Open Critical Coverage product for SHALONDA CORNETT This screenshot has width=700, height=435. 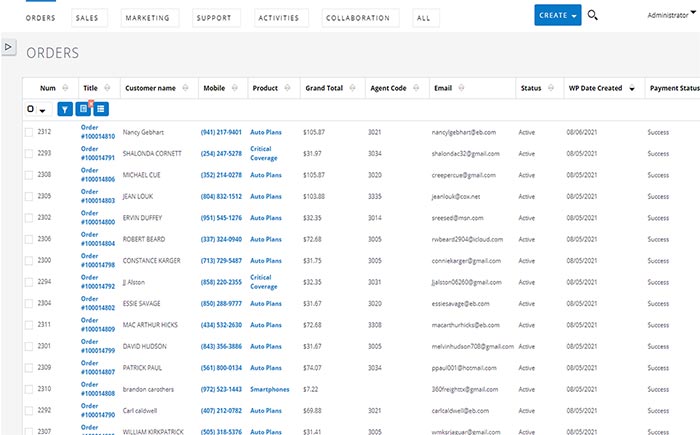pyautogui.click(x=264, y=153)
